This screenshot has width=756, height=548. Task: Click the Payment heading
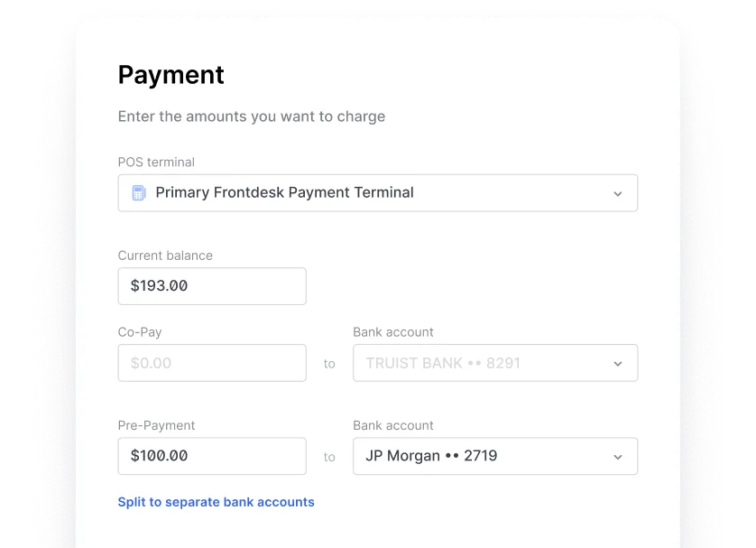[x=171, y=75]
